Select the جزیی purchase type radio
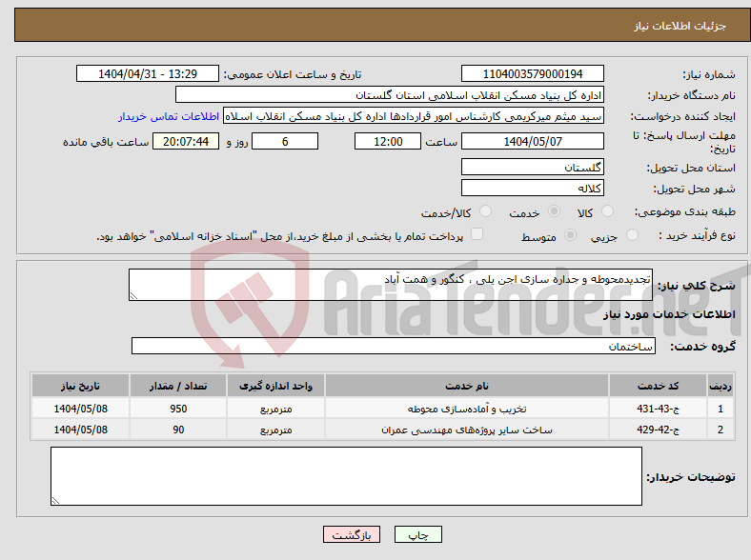This screenshot has height=560, width=751. point(632,234)
